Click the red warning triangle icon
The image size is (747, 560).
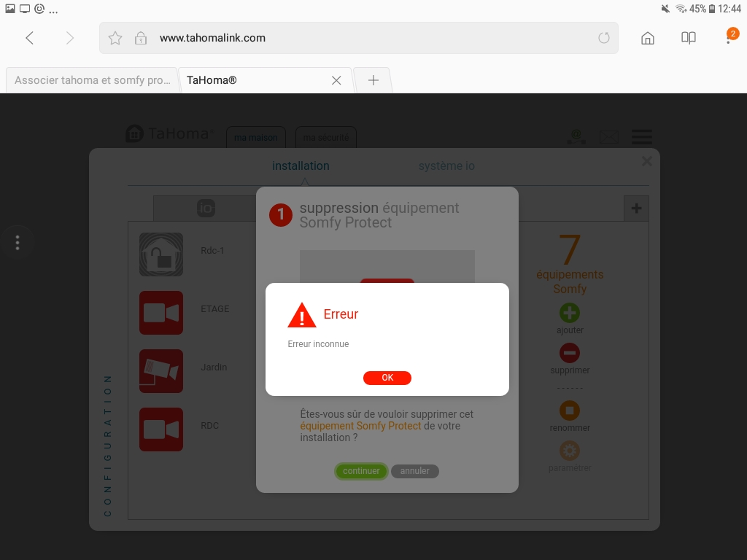tap(301, 315)
